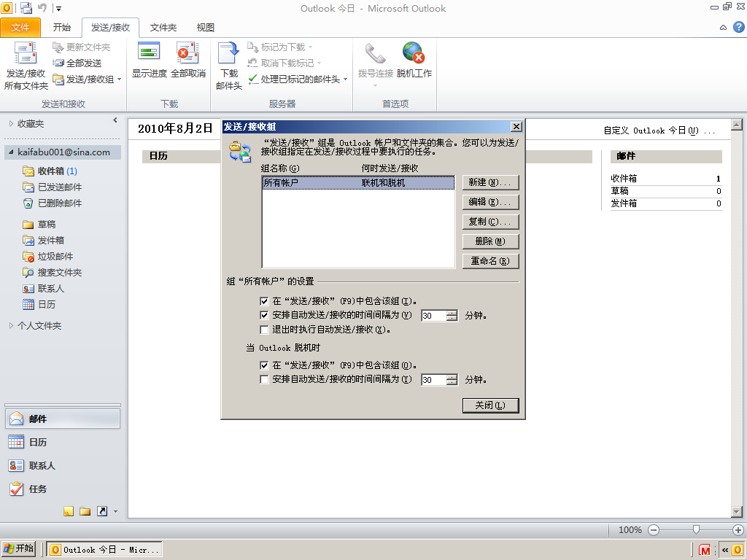Collapse kaifabu001@sina.com account tree
This screenshot has height=560, width=747.
(x=11, y=152)
